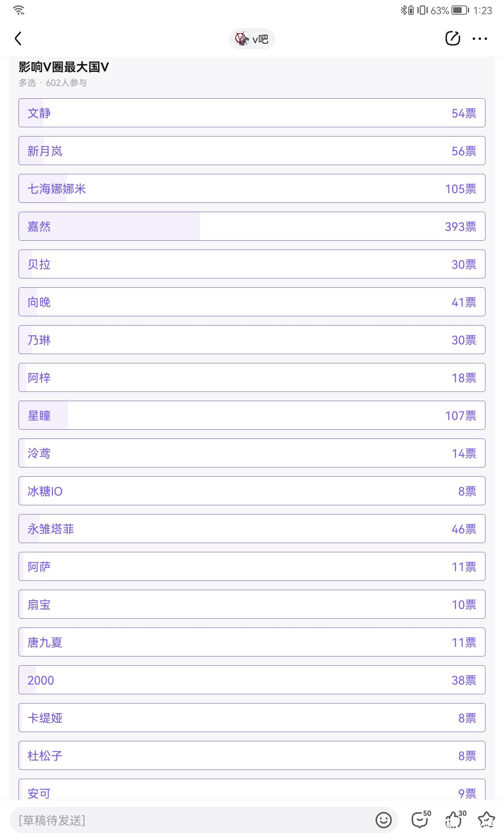Tap the v吧 forum name chip

[260, 39]
